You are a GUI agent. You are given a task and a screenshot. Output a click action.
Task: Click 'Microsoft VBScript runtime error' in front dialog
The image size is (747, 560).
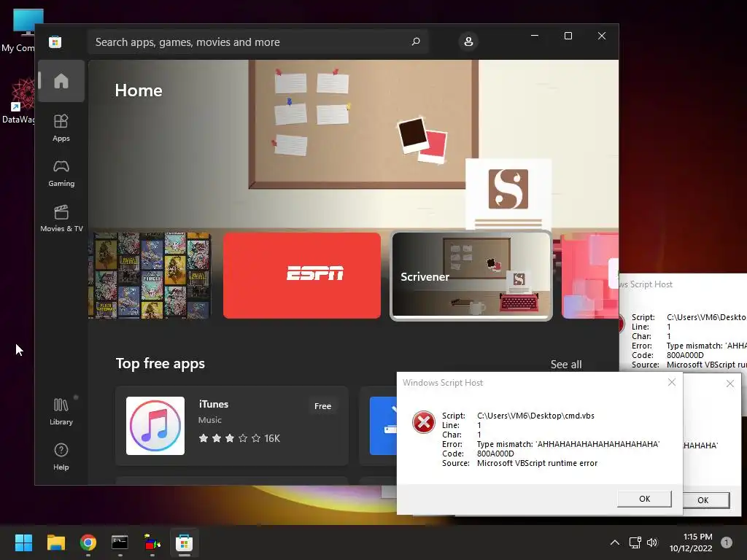537,463
